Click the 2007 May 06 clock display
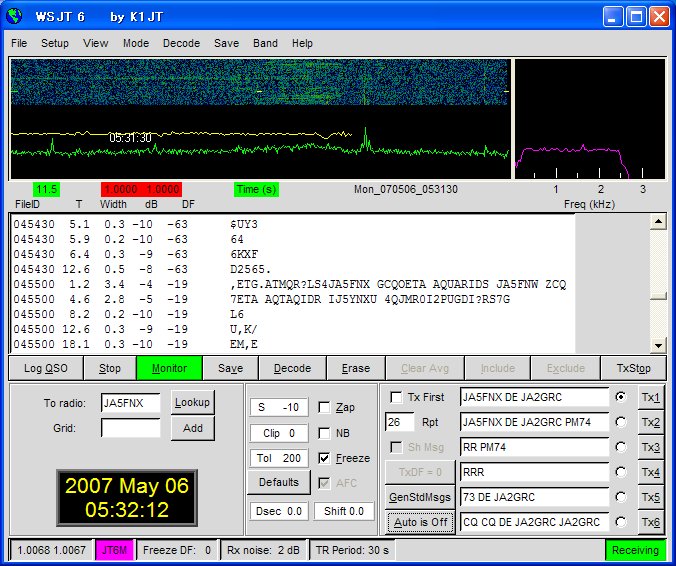Image resolution: width=676 pixels, height=566 pixels. (x=127, y=498)
